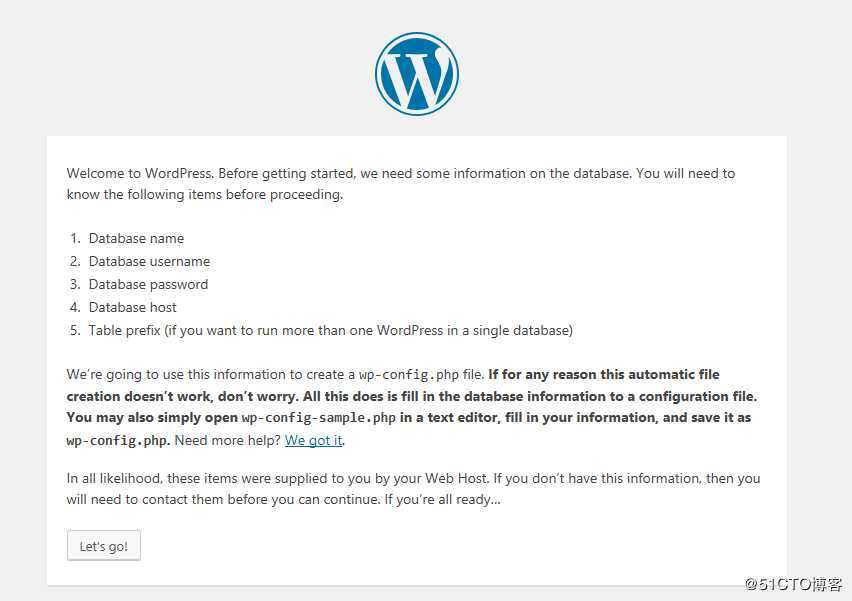852x601 pixels.
Task: Click the bold "If for any reason" sentence
Action: pos(413,385)
